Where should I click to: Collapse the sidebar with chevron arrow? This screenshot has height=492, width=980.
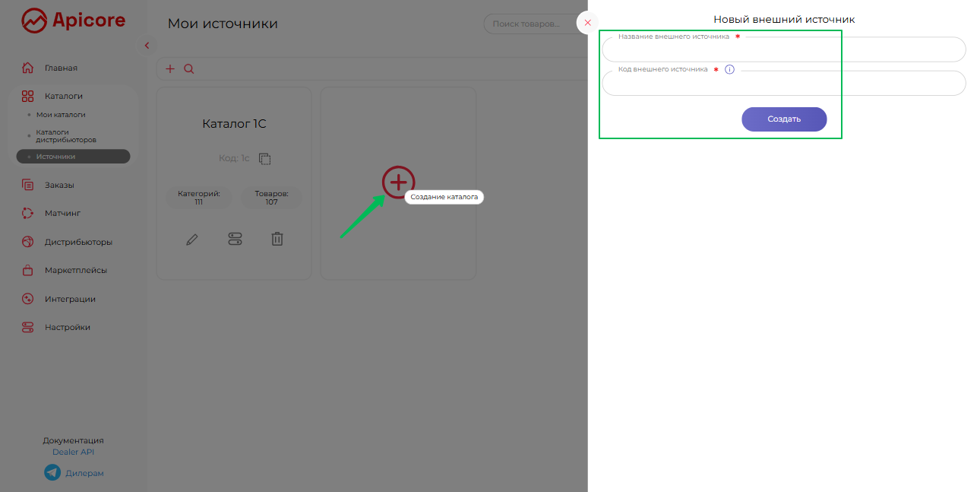pyautogui.click(x=147, y=46)
